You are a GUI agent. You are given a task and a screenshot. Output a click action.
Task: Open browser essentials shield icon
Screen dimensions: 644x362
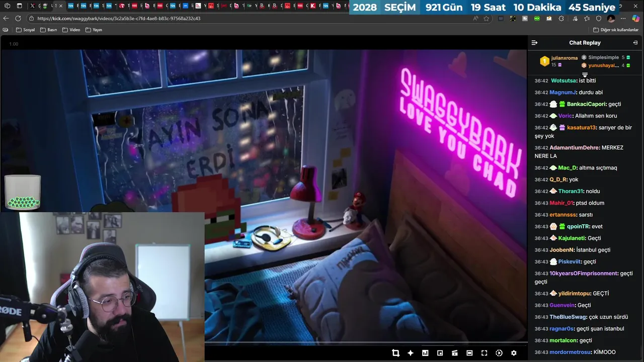[x=599, y=18]
